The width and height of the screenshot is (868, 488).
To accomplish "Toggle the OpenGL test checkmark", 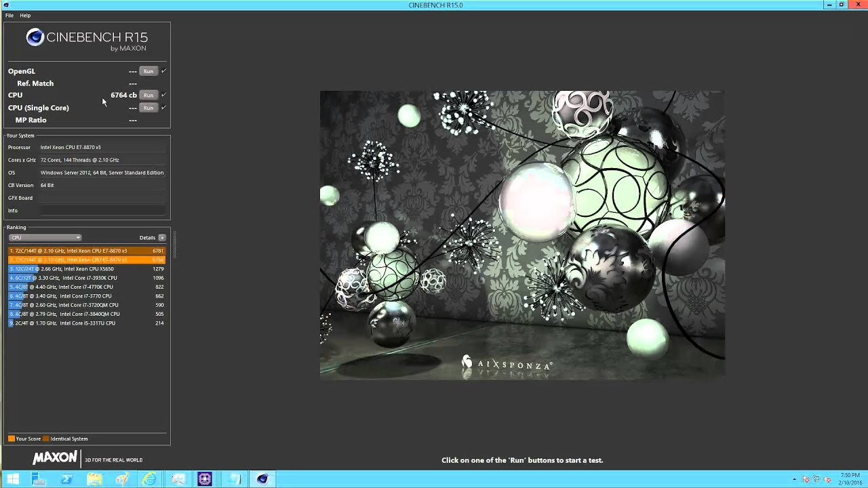I will pyautogui.click(x=163, y=71).
